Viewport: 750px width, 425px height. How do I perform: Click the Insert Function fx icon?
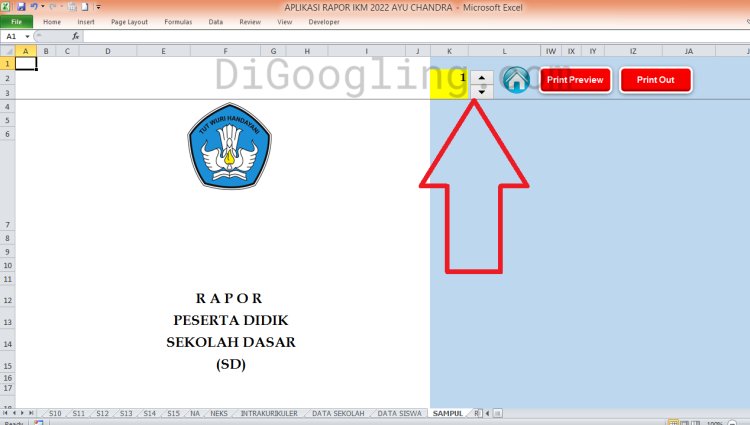tap(75, 36)
